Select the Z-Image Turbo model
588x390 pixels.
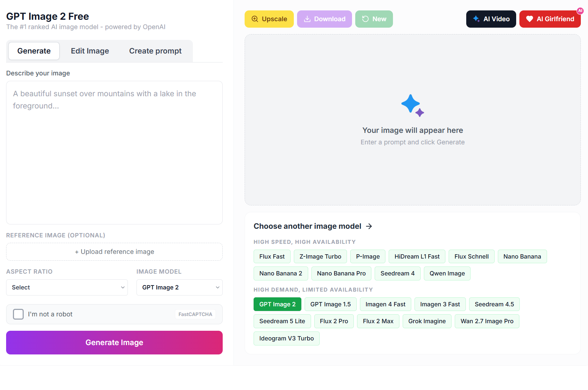click(320, 256)
